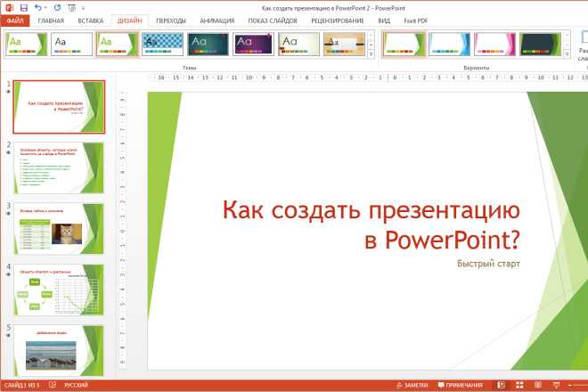Switch to Normal view in the status bar

501,385
